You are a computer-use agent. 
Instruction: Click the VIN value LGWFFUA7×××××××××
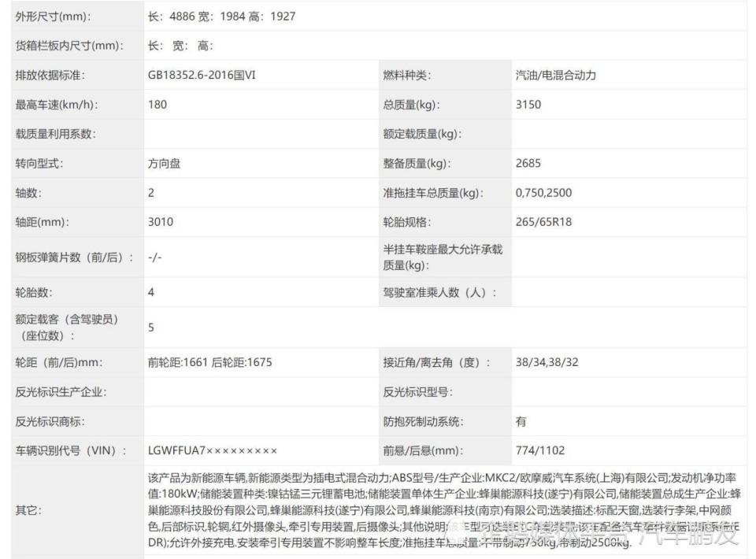click(x=211, y=450)
